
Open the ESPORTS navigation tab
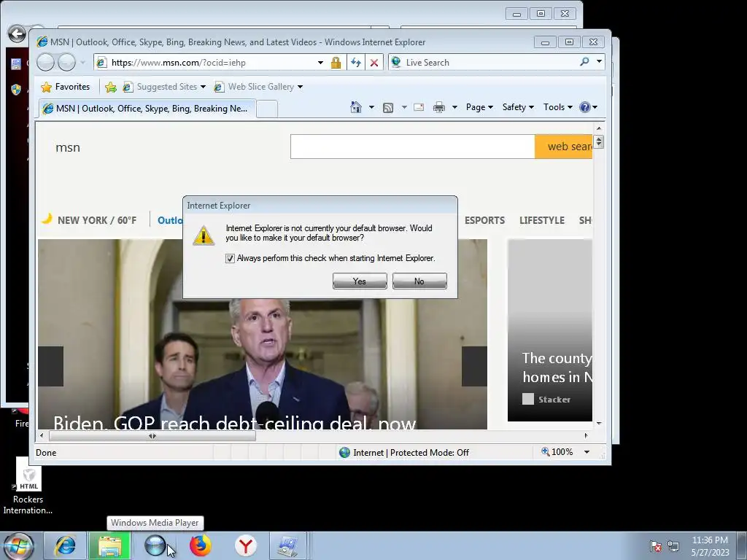(x=484, y=220)
